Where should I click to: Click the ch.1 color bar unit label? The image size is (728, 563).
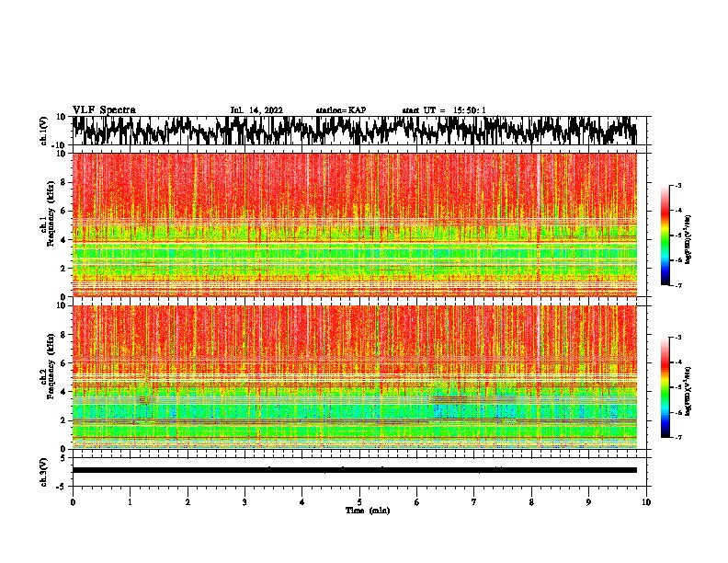tap(688, 239)
